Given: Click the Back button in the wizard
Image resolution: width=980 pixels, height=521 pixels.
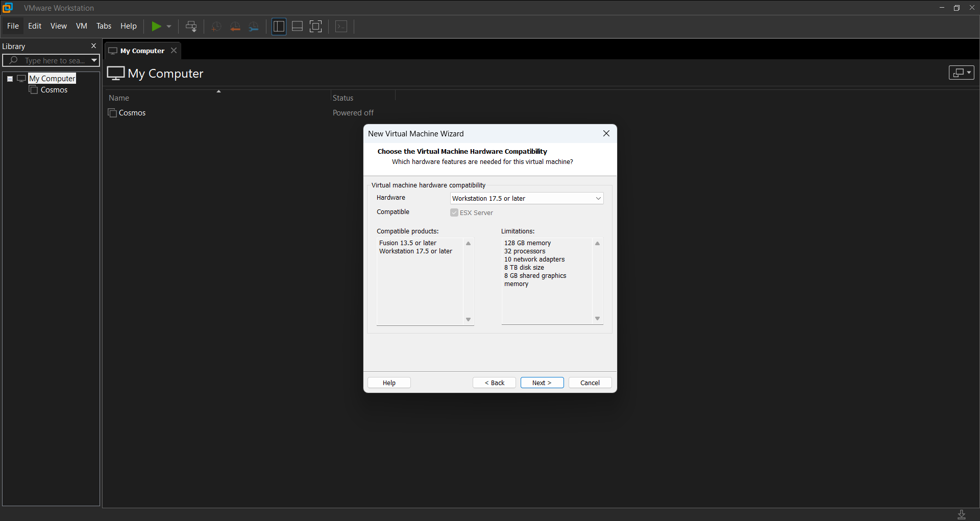Looking at the screenshot, I should click(494, 383).
